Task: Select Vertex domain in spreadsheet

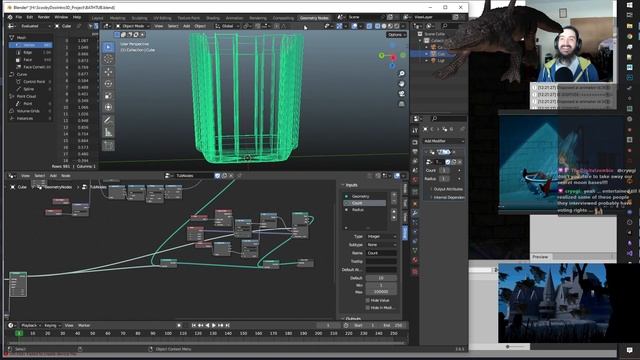Action: (31, 45)
